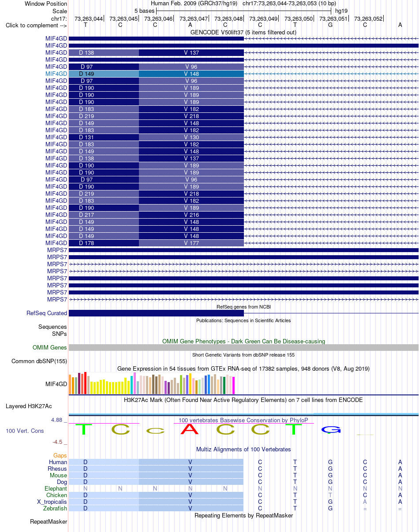Click the large red A conservation logo letter
This screenshot has width=419, height=532.
pyautogui.click(x=190, y=429)
